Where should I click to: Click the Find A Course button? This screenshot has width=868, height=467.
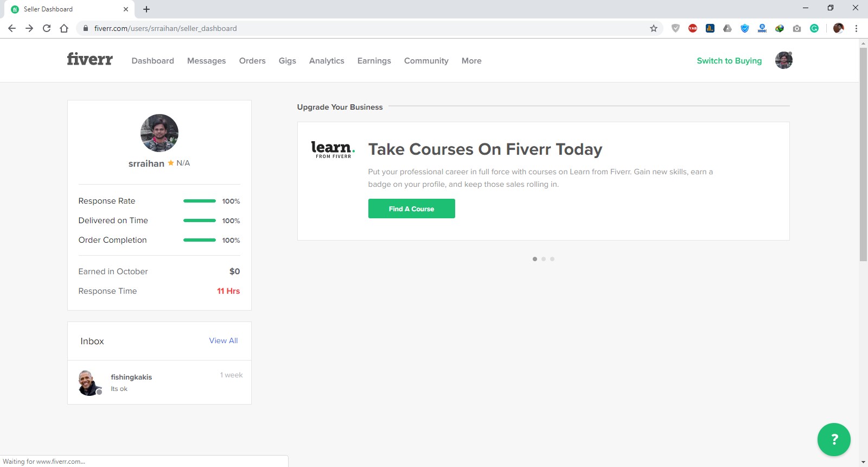pyautogui.click(x=412, y=209)
